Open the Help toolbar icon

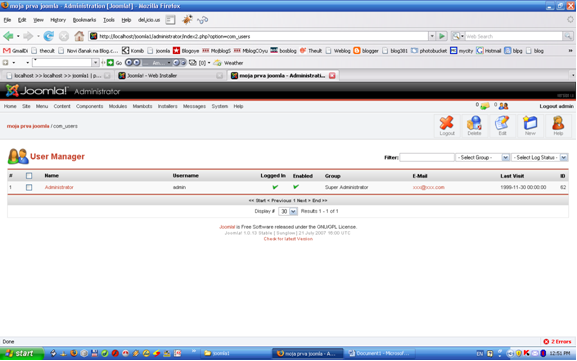tap(558, 125)
